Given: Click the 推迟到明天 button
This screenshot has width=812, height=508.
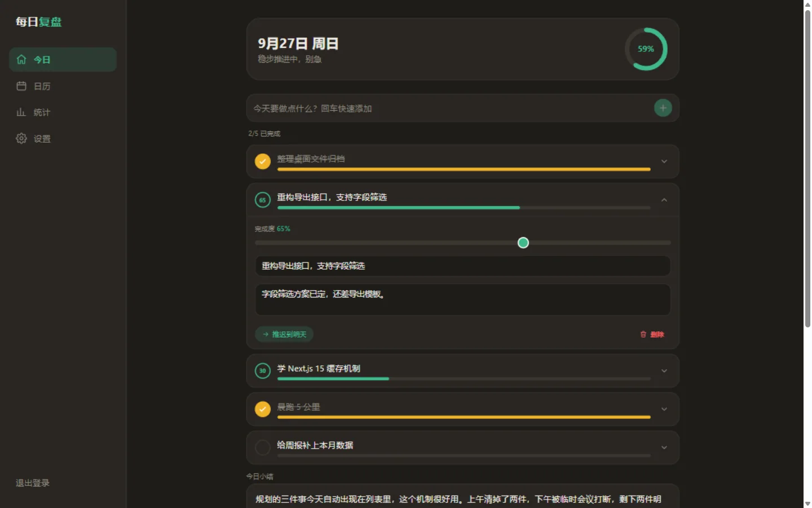Looking at the screenshot, I should [284, 334].
